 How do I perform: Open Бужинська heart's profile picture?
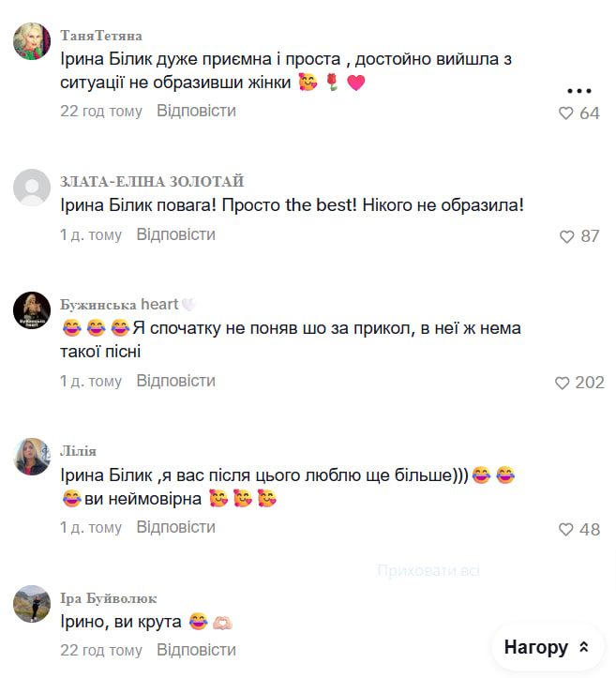tap(32, 310)
